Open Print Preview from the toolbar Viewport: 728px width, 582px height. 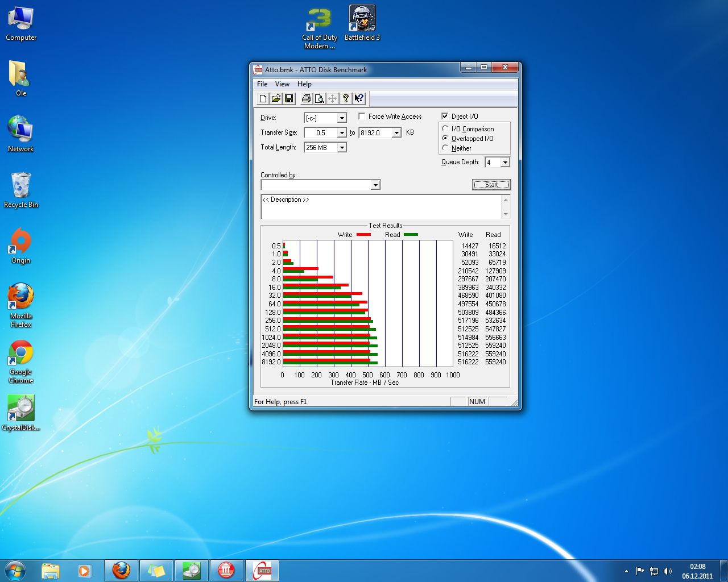tap(320, 99)
